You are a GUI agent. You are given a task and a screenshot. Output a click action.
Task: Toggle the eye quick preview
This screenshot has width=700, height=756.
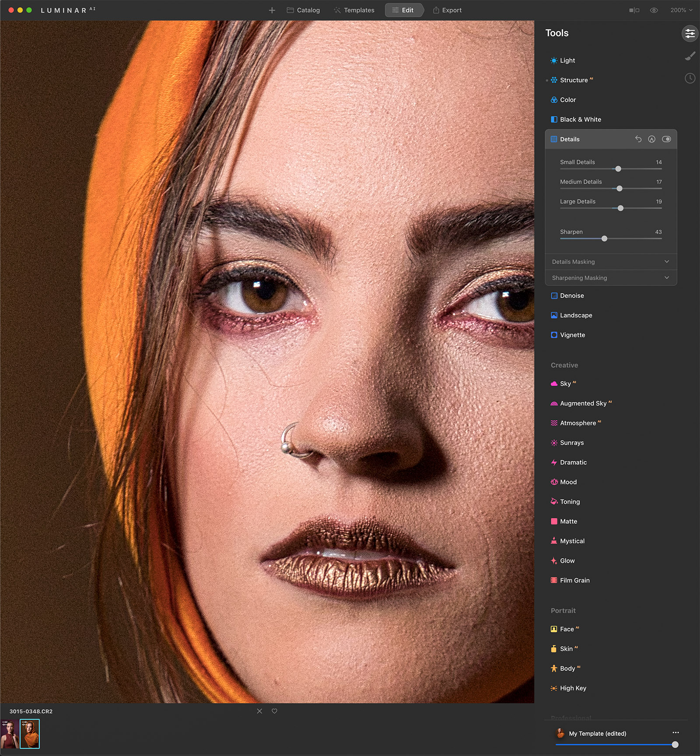tap(654, 10)
